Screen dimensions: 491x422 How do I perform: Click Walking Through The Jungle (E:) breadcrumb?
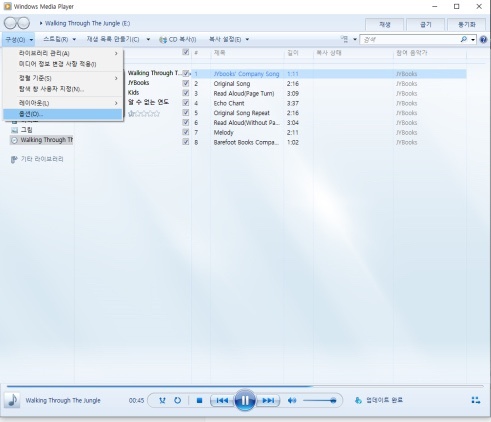[87, 23]
